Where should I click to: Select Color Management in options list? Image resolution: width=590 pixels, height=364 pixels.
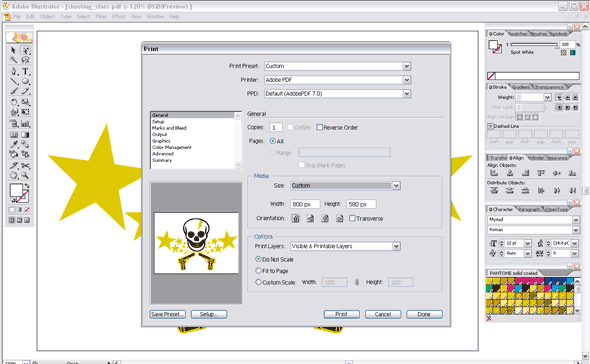[172, 147]
